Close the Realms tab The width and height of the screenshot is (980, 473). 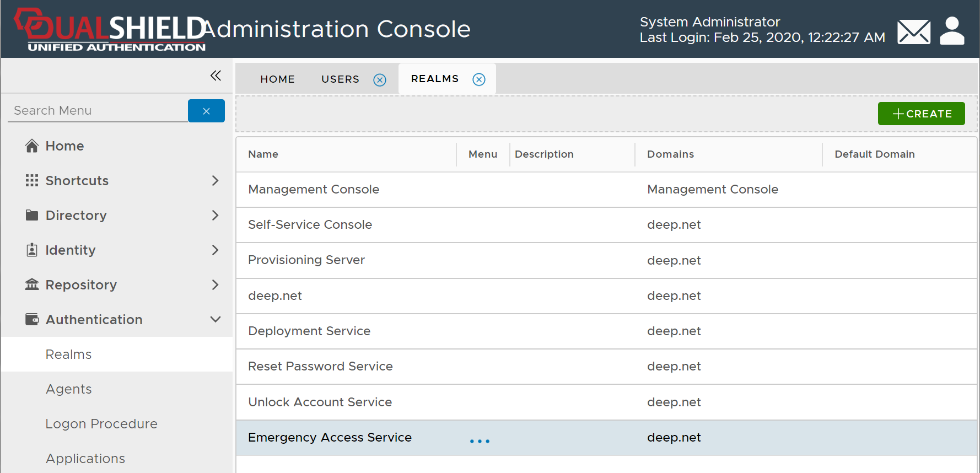pos(479,80)
